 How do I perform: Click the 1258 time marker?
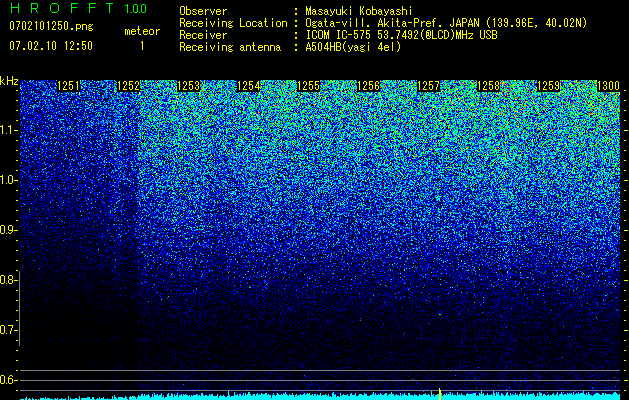coord(489,86)
